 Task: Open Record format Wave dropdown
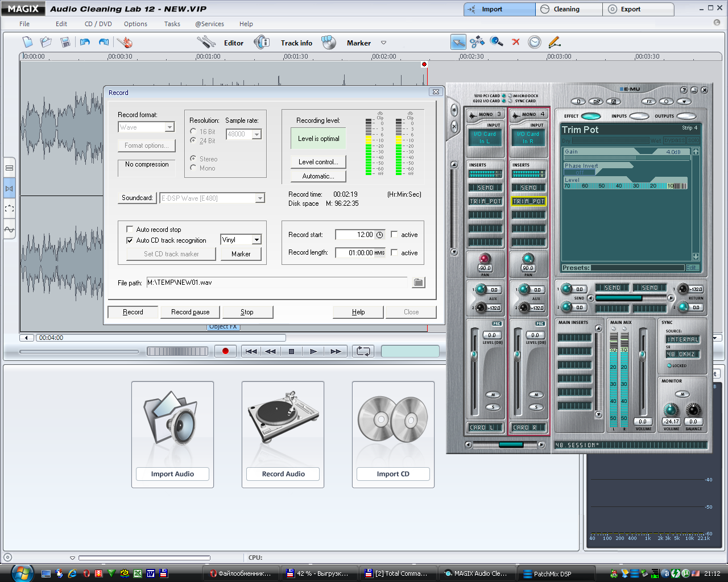coord(169,127)
